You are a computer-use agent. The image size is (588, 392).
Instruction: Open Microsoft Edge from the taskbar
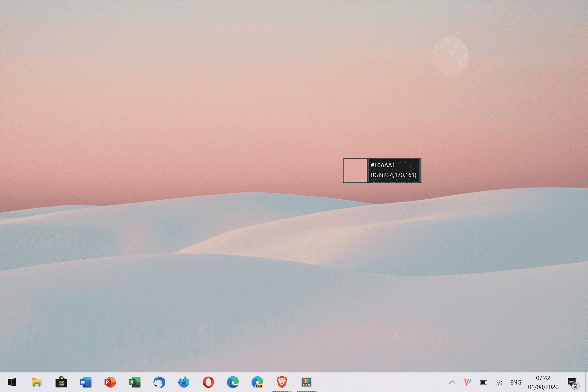click(x=233, y=382)
